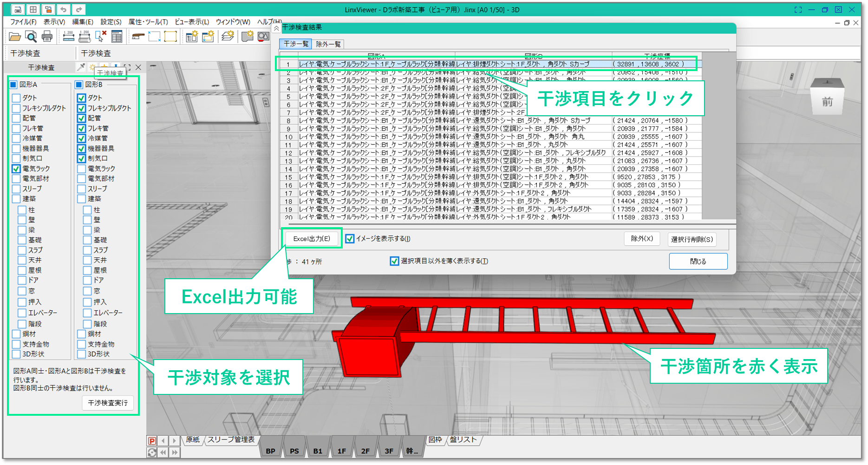
Task: Open the ファイル(F) menu
Action: 23,22
